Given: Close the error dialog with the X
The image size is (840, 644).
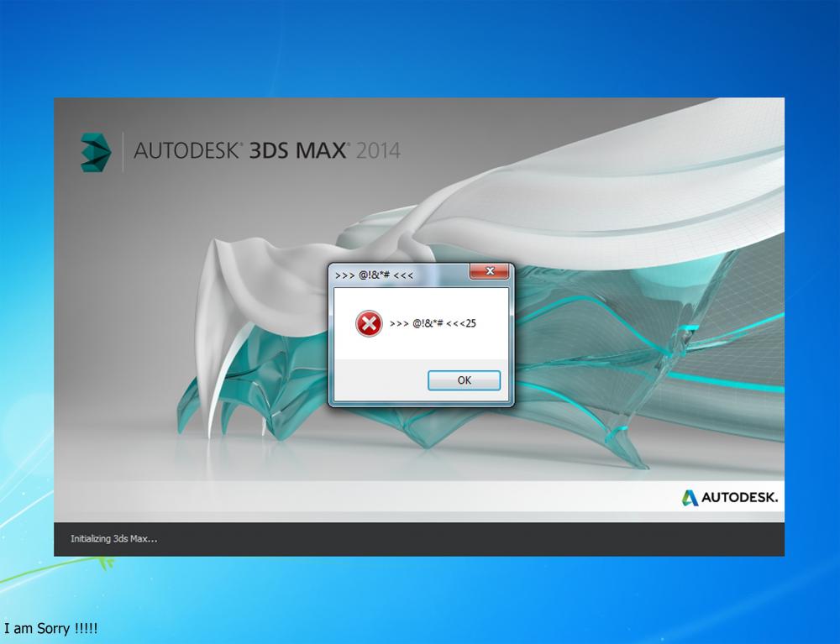Looking at the screenshot, I should tap(489, 271).
